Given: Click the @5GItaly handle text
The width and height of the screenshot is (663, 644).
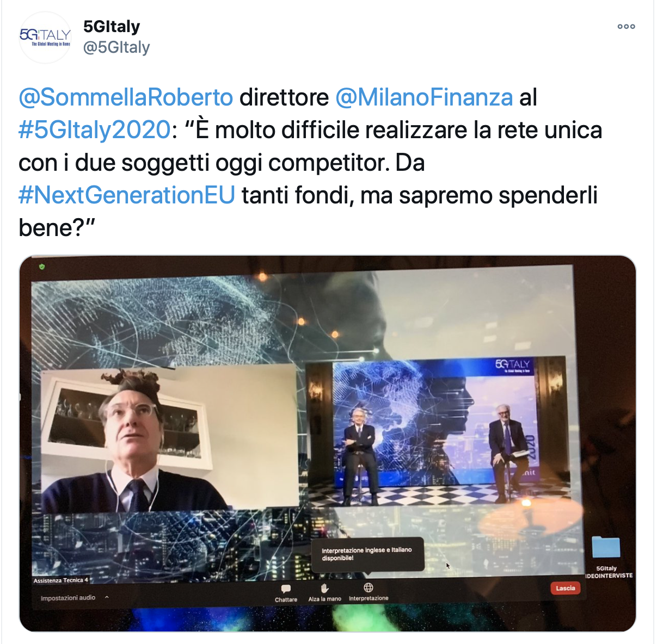Looking at the screenshot, I should point(116,47).
